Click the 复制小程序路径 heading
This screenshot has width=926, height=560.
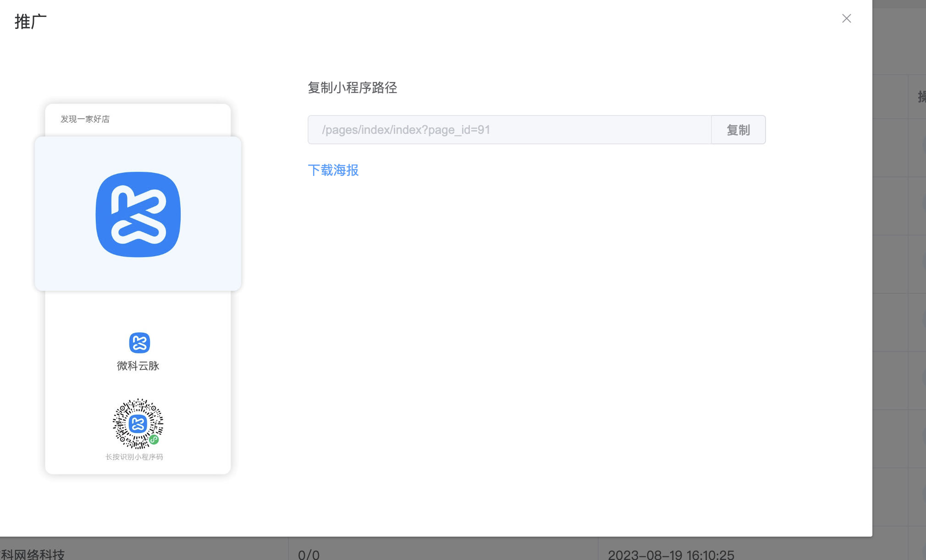[352, 88]
